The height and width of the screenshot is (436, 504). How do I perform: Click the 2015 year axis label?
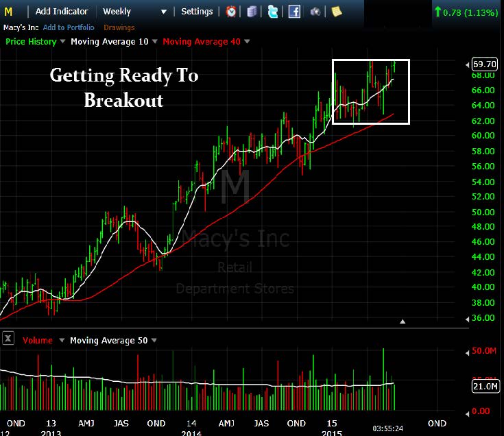click(x=332, y=433)
